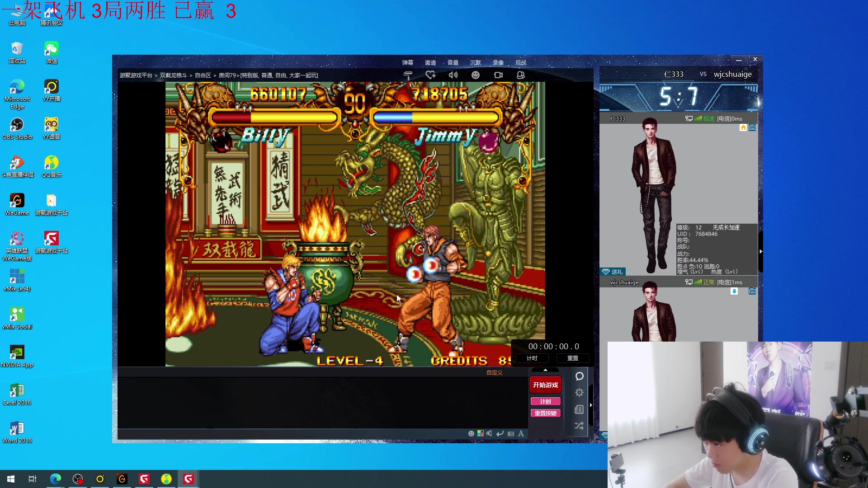Viewport: 868px width, 488px height.
Task: Click the breadcrumb 自由区
Action: pyautogui.click(x=203, y=75)
